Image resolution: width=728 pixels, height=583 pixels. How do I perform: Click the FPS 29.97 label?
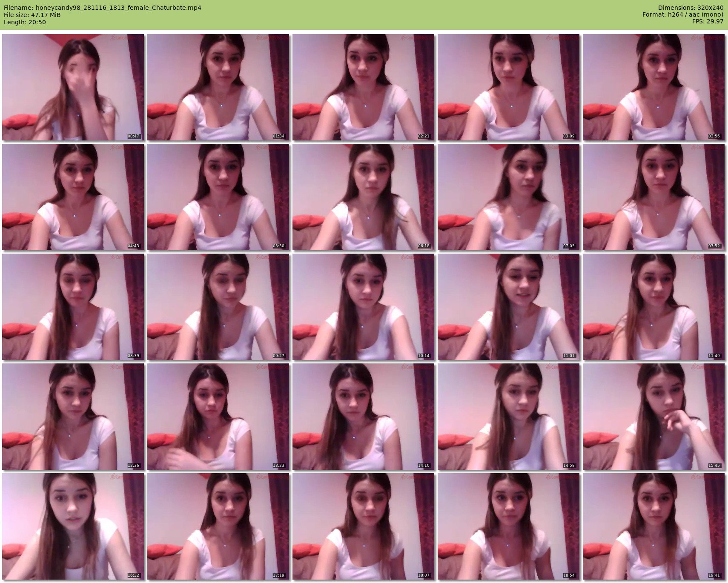708,21
